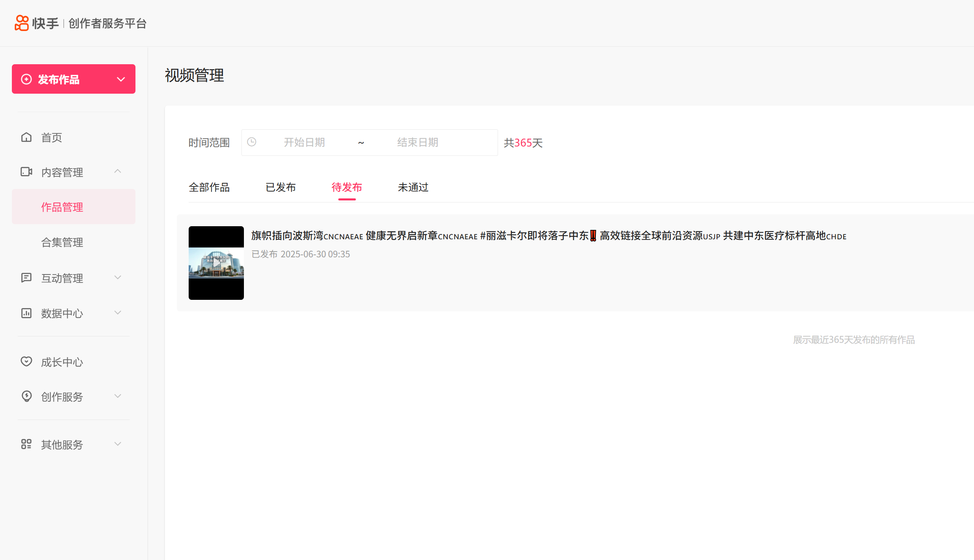Viewport: 974px width, 560px height.
Task: Click the video camera icon for 内容管理
Action: [x=26, y=172]
